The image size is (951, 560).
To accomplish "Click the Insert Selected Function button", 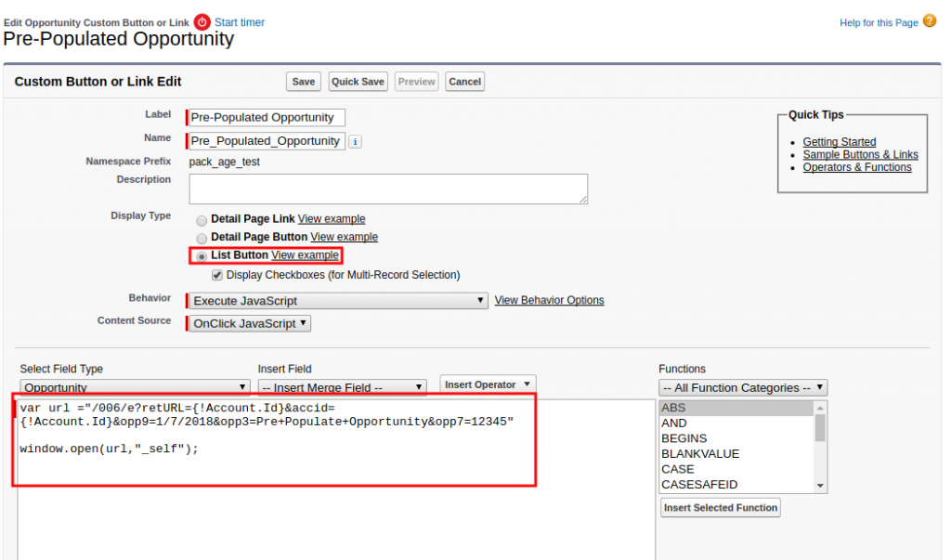I will click(x=721, y=508).
